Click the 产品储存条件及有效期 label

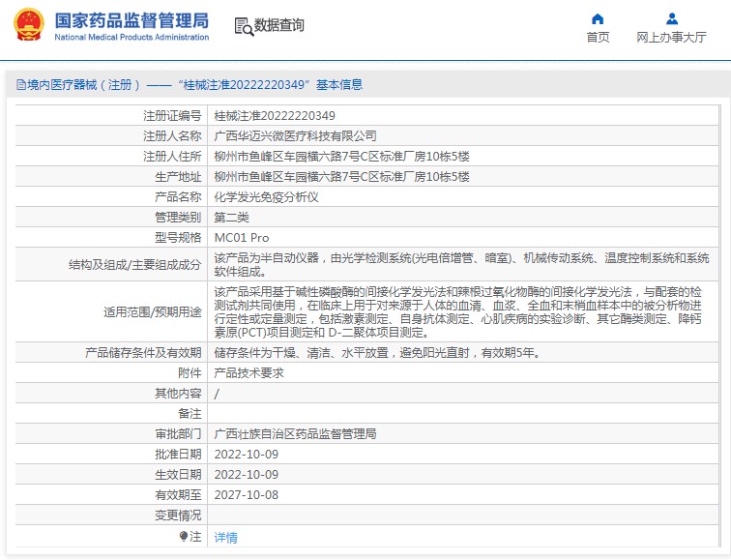[x=143, y=352]
